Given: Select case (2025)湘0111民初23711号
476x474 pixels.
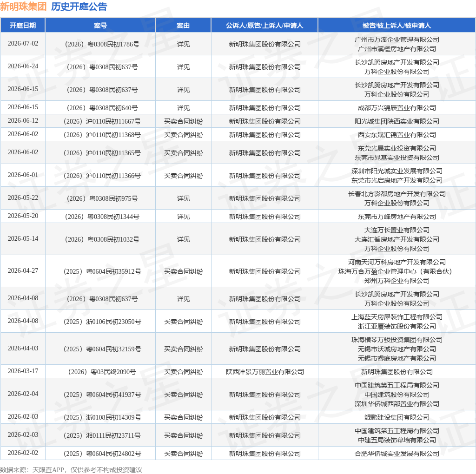Looking at the screenshot, I should point(102,435).
